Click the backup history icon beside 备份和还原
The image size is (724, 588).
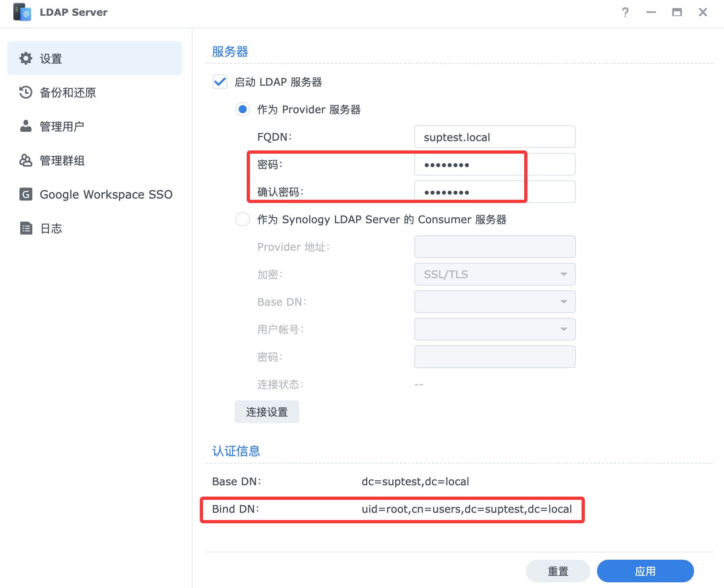(x=26, y=92)
